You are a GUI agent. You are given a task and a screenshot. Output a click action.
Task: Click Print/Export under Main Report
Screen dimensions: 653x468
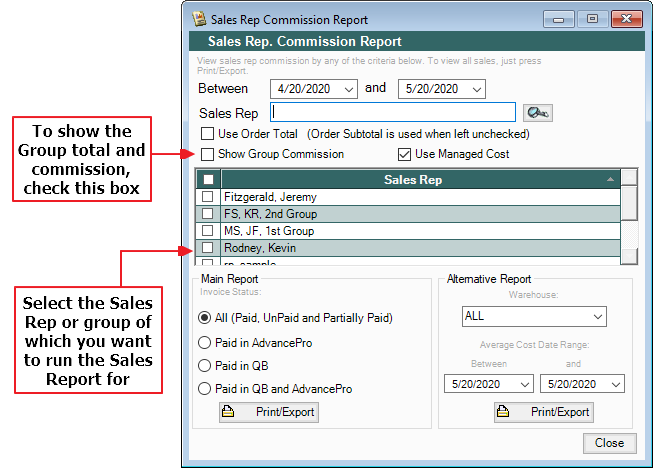point(269,412)
